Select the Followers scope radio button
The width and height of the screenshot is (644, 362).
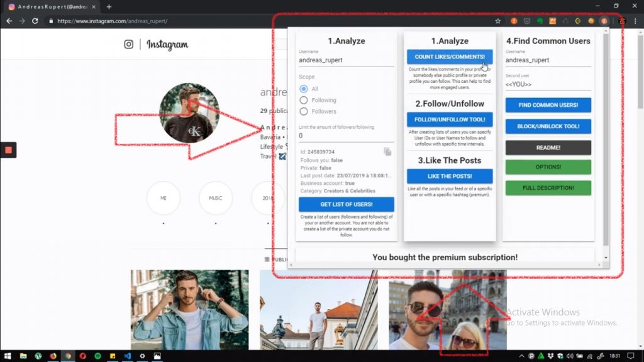(303, 110)
